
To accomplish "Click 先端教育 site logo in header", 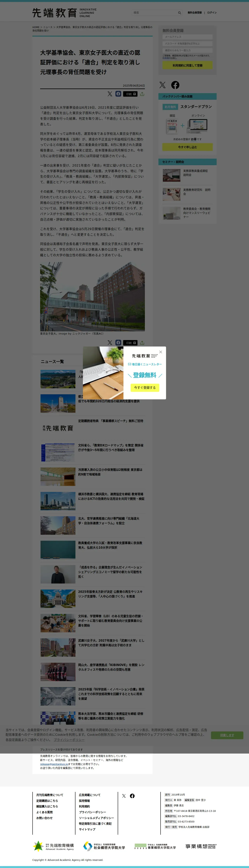I will pyautogui.click(x=64, y=13).
